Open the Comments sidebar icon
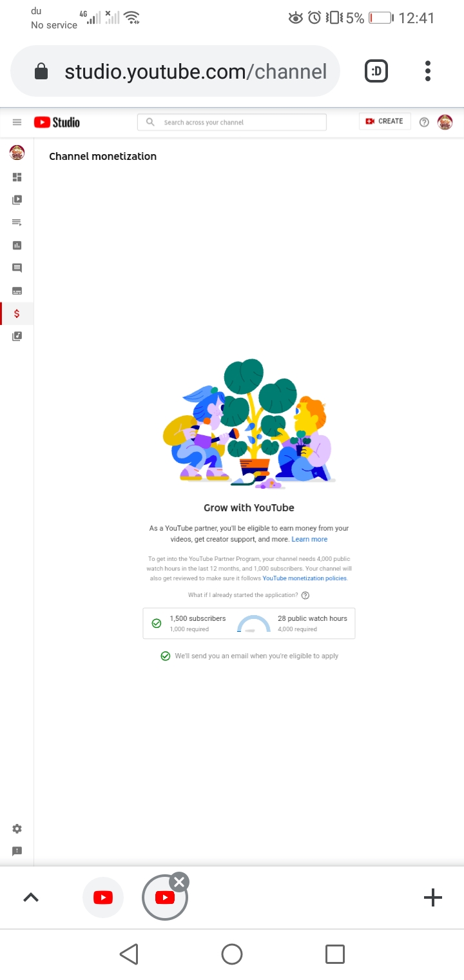The width and height of the screenshot is (464, 980). 17,268
